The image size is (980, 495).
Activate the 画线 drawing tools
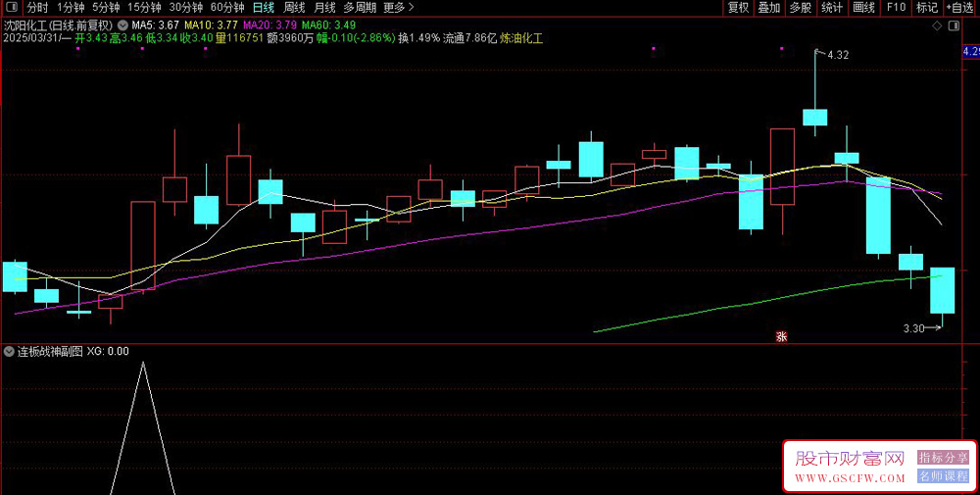(863, 8)
